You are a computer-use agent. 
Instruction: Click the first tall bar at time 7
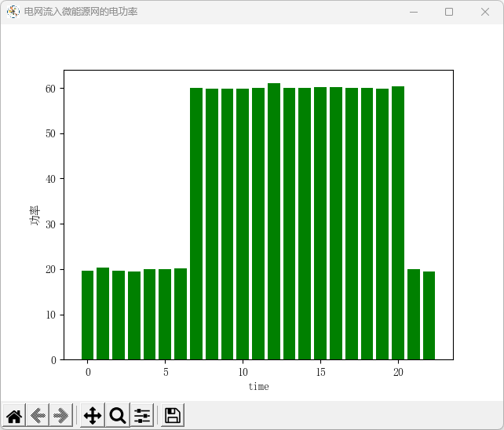[x=196, y=224]
